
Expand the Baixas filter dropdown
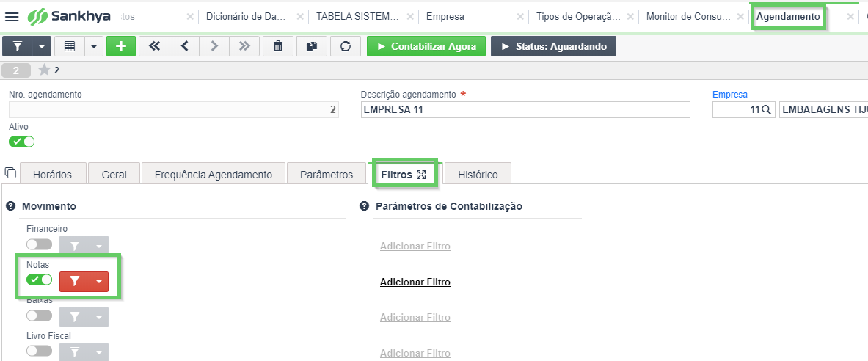[99, 317]
